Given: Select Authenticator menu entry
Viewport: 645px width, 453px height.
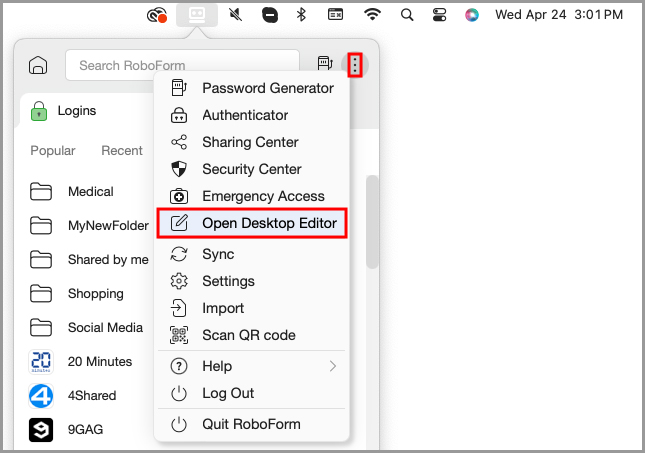Looking at the screenshot, I should click(252, 115).
